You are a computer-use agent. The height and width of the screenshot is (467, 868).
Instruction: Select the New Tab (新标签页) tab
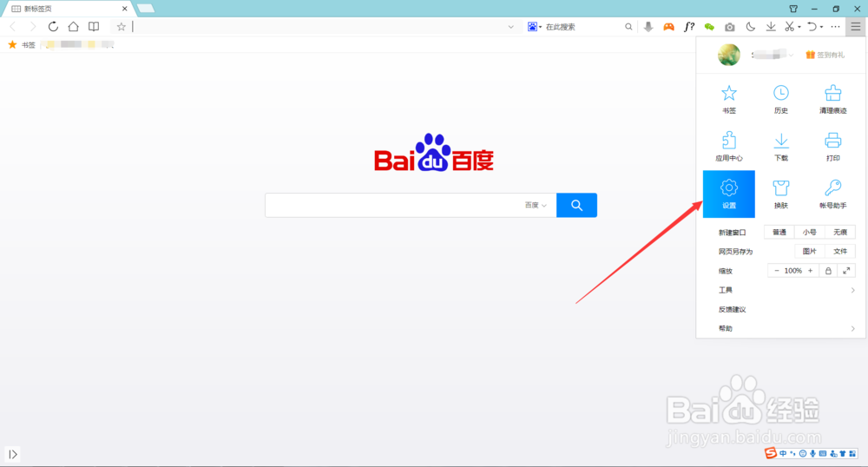(x=69, y=9)
